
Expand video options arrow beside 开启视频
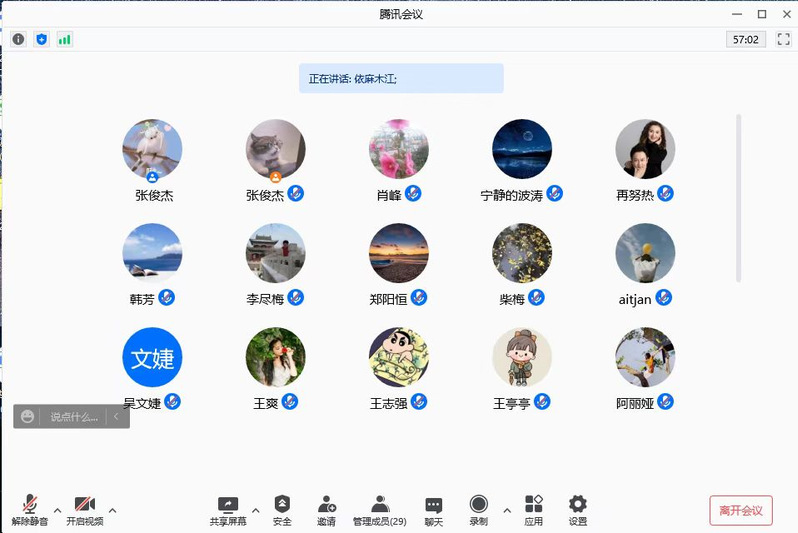(x=112, y=510)
